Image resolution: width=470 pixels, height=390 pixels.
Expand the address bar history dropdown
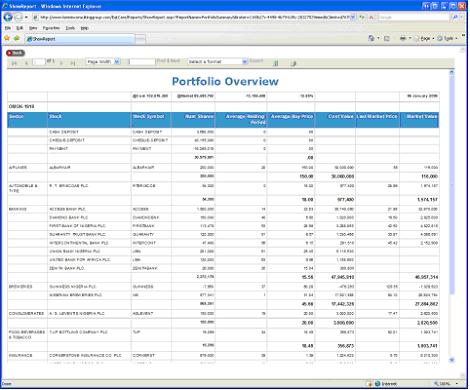click(x=354, y=17)
